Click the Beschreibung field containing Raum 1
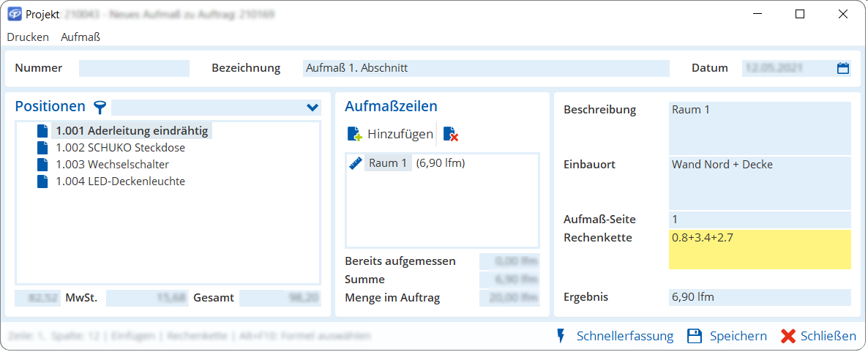Viewport: 868px width, 352px height. (x=760, y=127)
